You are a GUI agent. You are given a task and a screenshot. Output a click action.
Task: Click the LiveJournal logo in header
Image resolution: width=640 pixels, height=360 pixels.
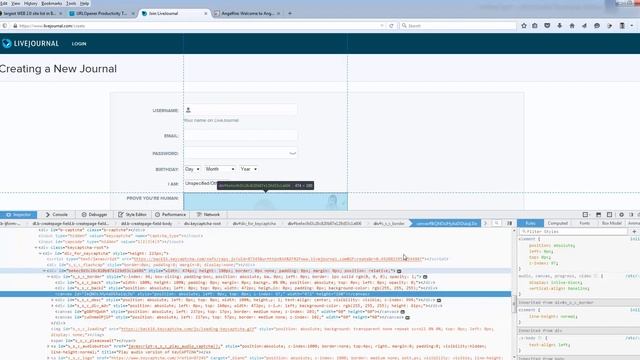pos(30,43)
